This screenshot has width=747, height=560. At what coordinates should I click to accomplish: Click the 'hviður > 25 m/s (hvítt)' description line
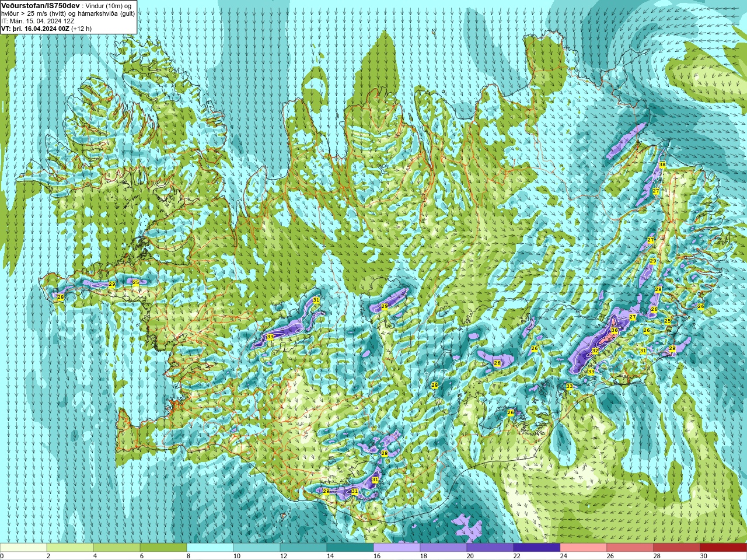coord(68,13)
